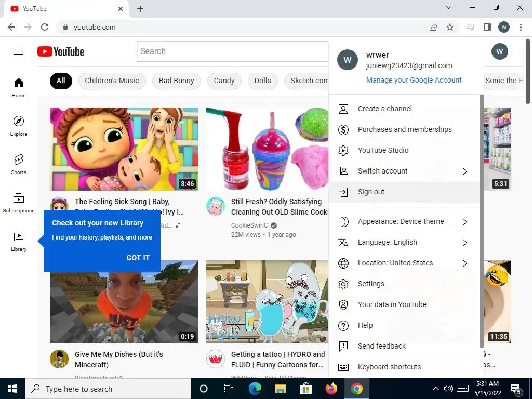Open Settings from account menu
532x399 pixels.
404,284
